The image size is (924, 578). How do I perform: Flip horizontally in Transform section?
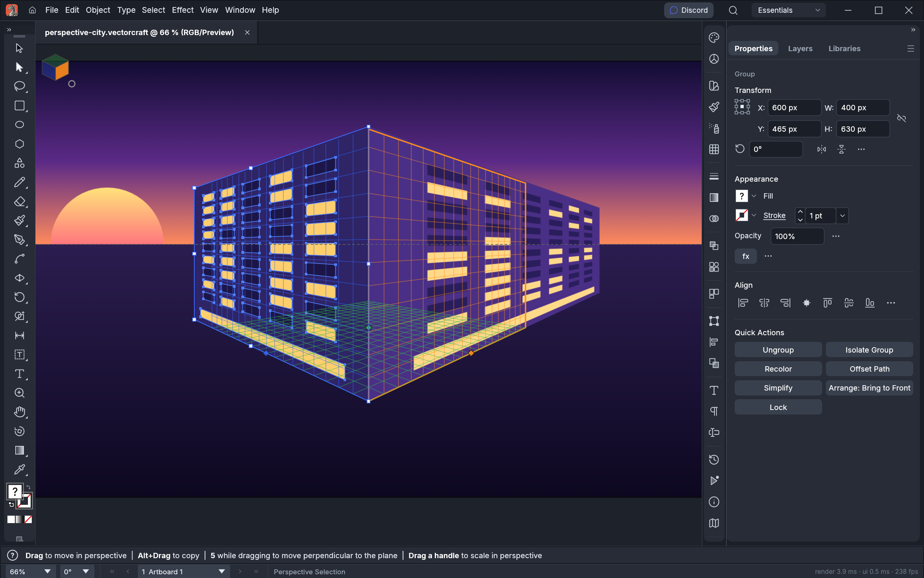pyautogui.click(x=822, y=149)
